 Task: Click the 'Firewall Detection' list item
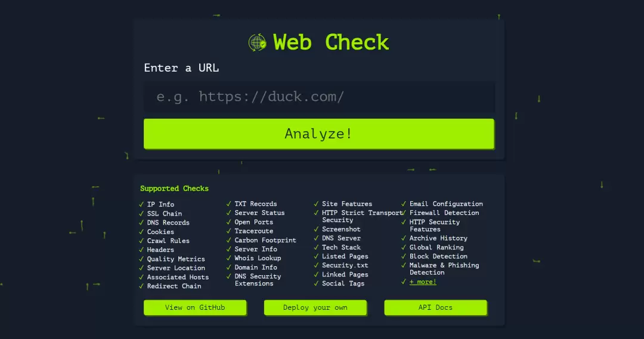(444, 213)
